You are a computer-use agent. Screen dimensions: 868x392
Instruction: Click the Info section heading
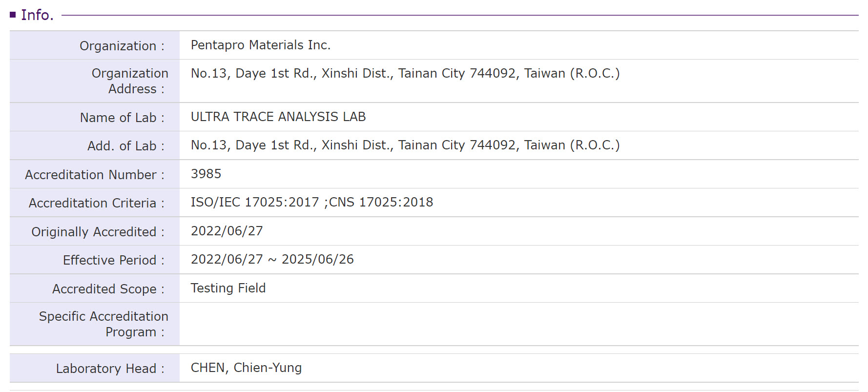pos(37,15)
